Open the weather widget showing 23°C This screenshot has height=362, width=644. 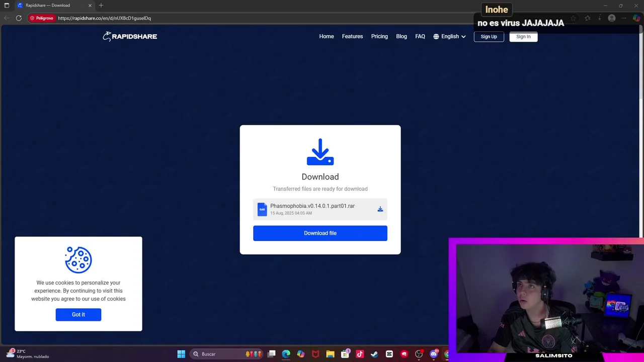coord(28,353)
